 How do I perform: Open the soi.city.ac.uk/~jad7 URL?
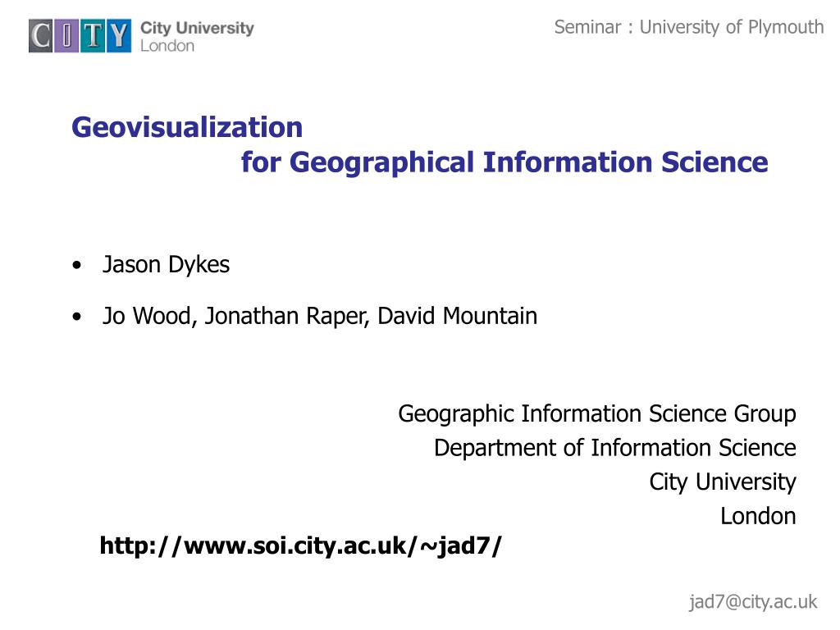[300, 546]
